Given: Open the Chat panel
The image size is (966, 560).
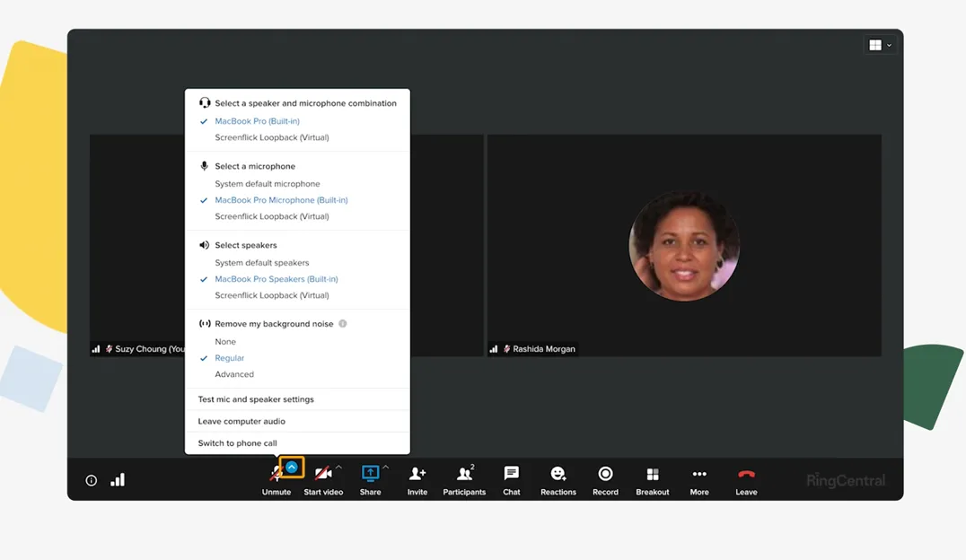Looking at the screenshot, I should point(512,474).
